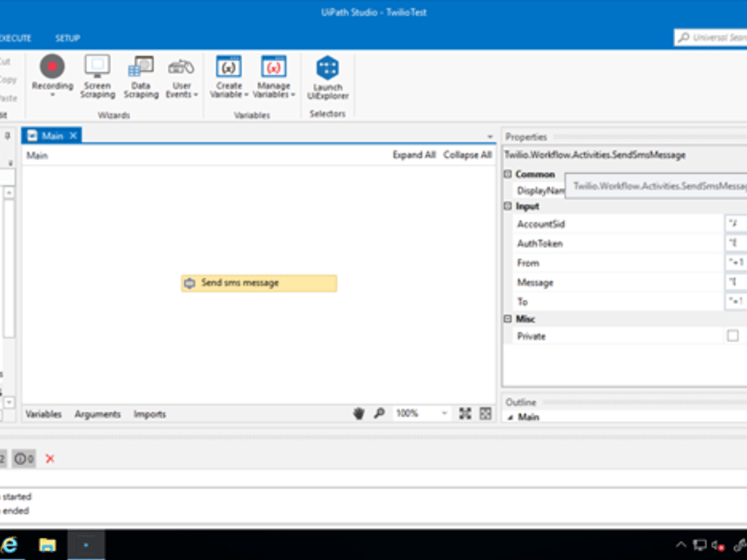Open the Imports panel tab

149,414
